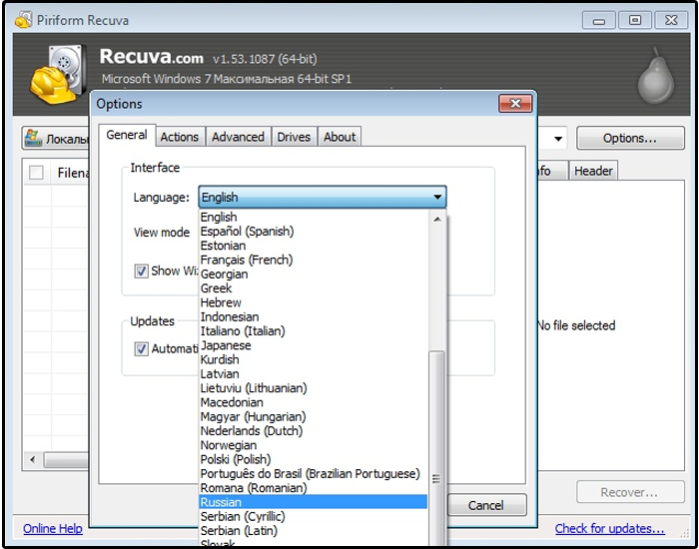This screenshot has width=699, height=549.
Task: Select Russian in the language list
Action: (313, 502)
